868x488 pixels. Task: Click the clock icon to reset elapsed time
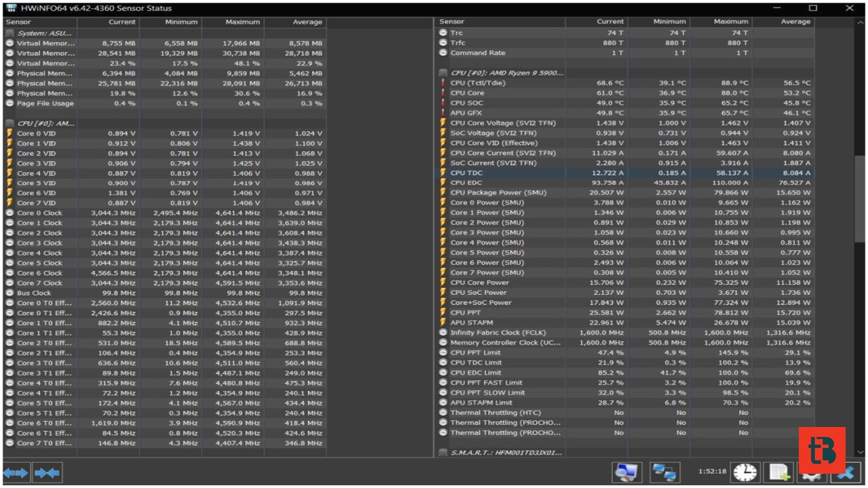click(x=745, y=472)
